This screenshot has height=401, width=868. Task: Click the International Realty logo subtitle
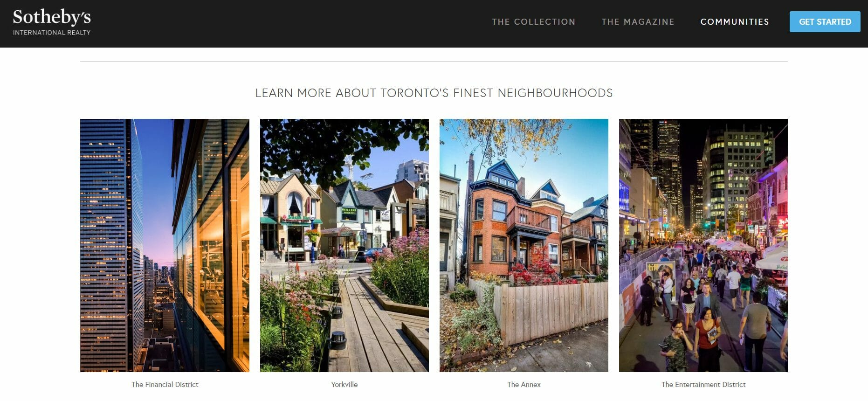(52, 33)
